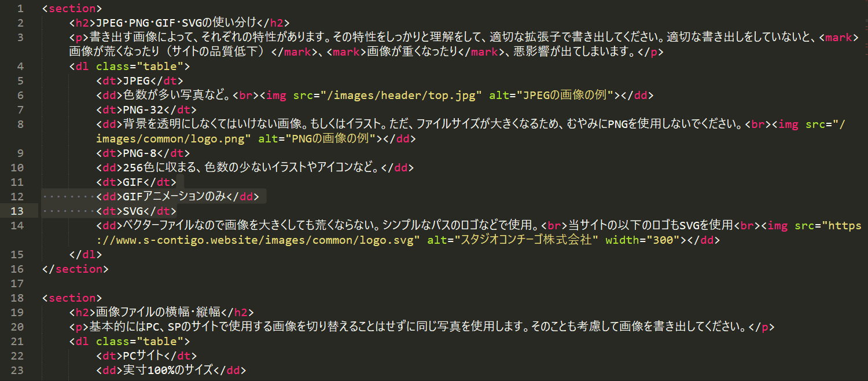The image size is (868, 381).
Task: Click the PCサイト term text
Action: [x=142, y=356]
